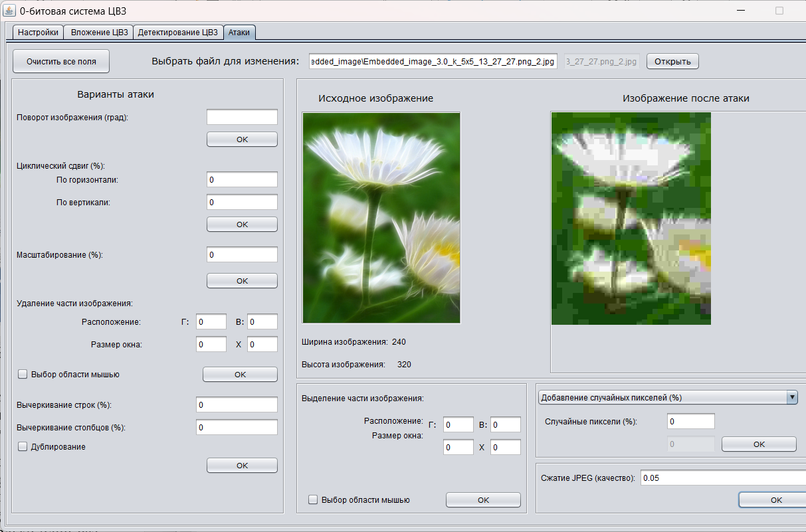Click the Г field under Выделение части изображения
Image resolution: width=806 pixels, height=532 pixels.
pyautogui.click(x=458, y=424)
